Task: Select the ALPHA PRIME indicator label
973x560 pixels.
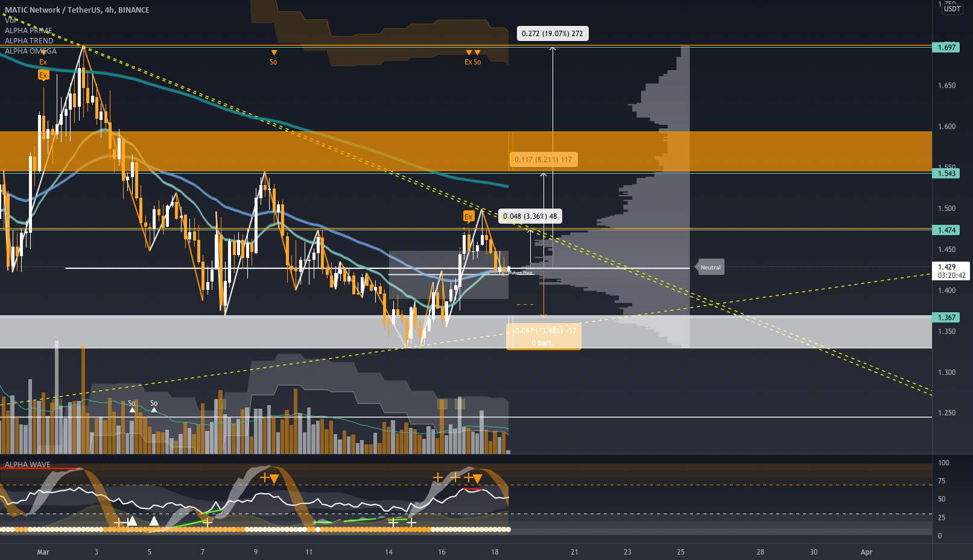Action: pos(28,30)
